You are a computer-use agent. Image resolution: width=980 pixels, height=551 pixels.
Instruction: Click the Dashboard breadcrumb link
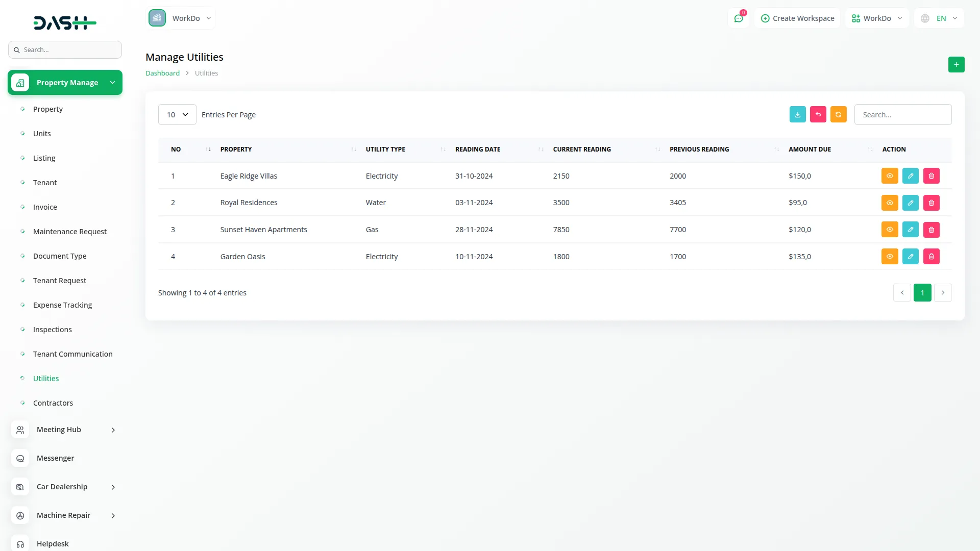(162, 73)
